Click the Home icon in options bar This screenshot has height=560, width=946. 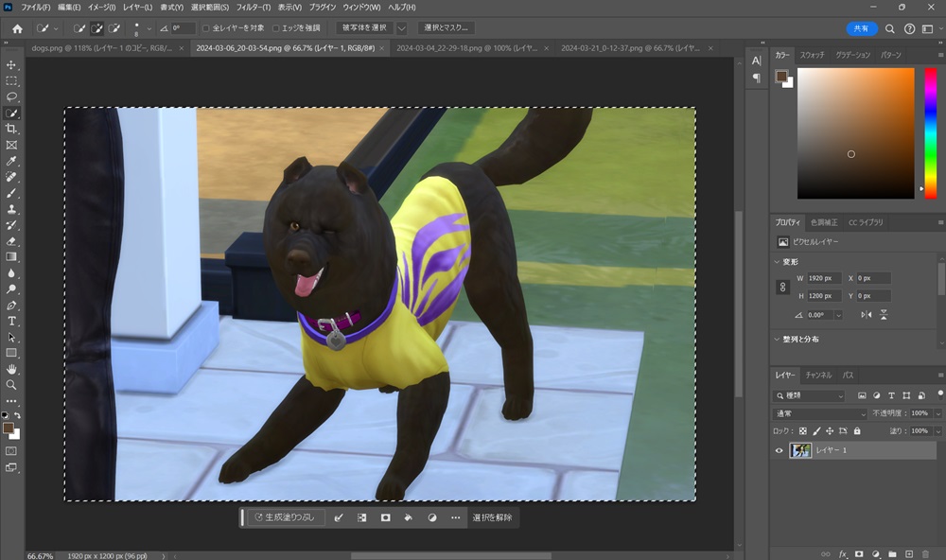17,28
